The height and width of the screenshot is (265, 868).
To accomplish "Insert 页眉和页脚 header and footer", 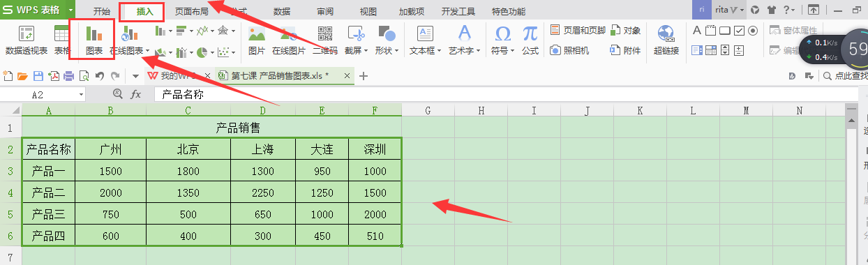I will tap(577, 30).
